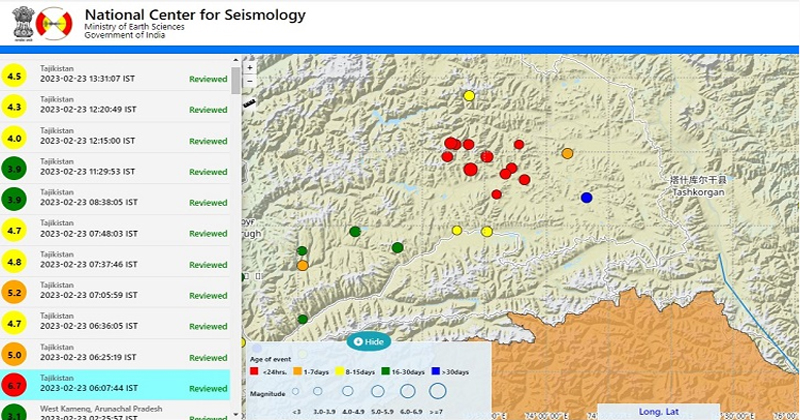Click the event list scroll down arrow

[235, 415]
